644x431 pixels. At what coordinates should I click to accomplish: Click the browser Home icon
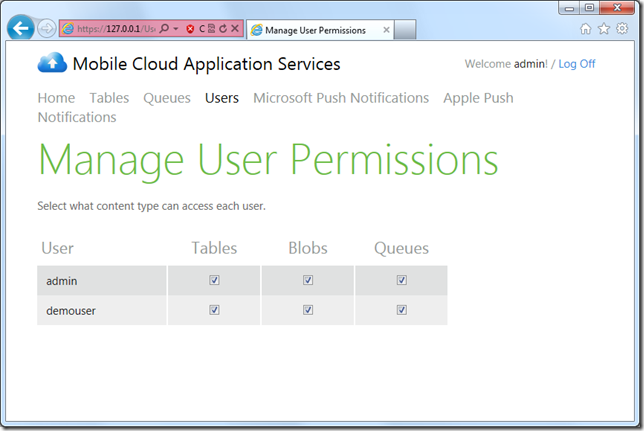(x=586, y=29)
